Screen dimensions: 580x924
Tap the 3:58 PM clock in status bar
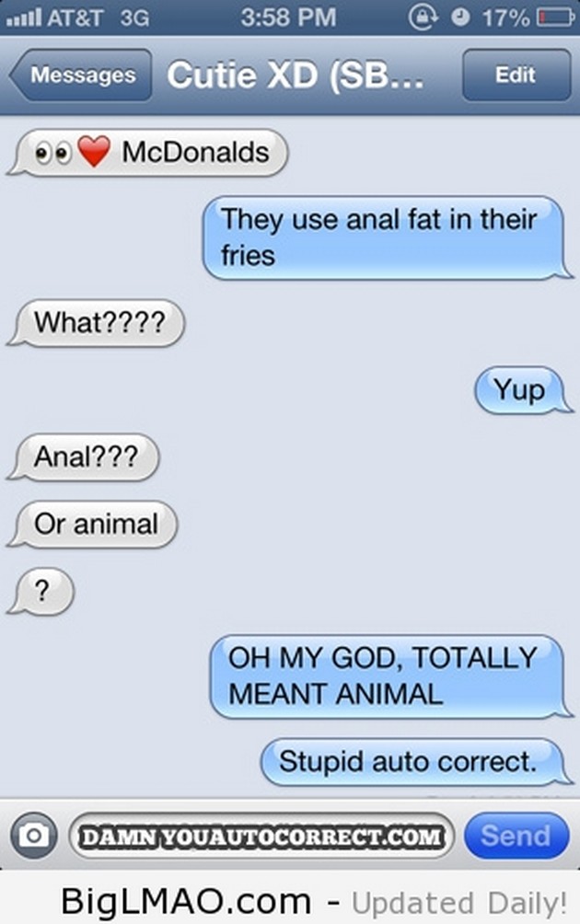tap(288, 17)
